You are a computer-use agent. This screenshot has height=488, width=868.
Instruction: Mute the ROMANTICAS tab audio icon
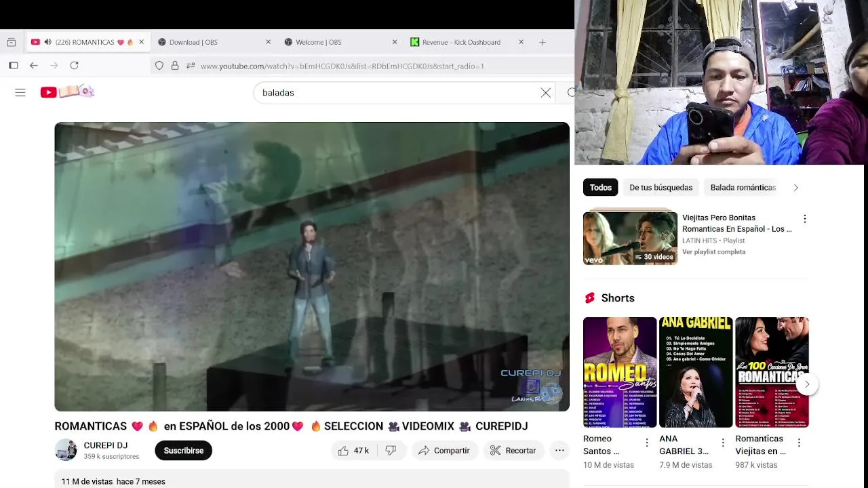47,42
